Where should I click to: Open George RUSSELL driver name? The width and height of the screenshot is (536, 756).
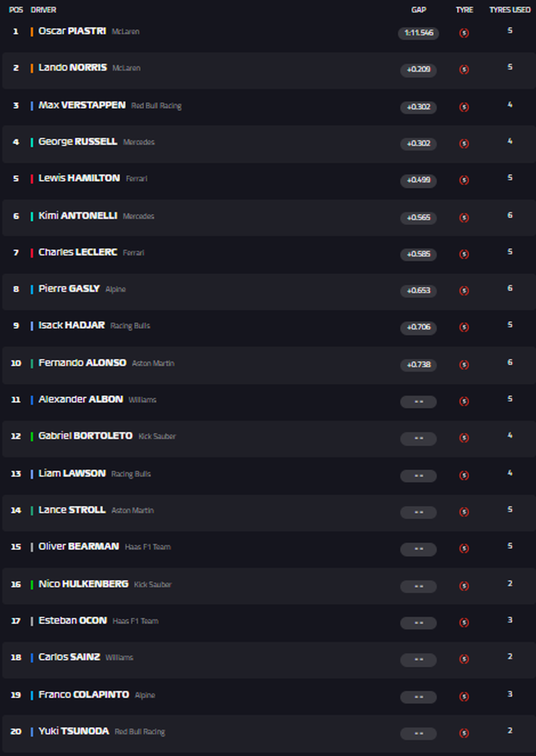pos(78,142)
